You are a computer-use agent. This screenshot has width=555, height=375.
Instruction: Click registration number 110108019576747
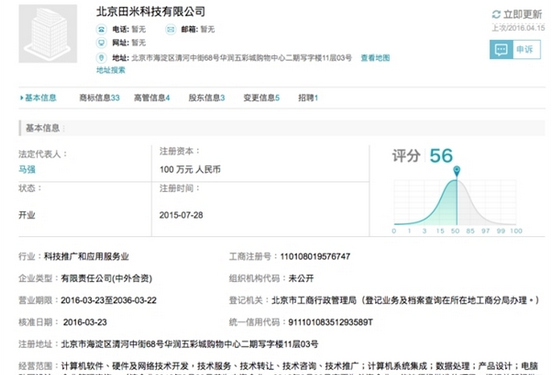click(315, 256)
